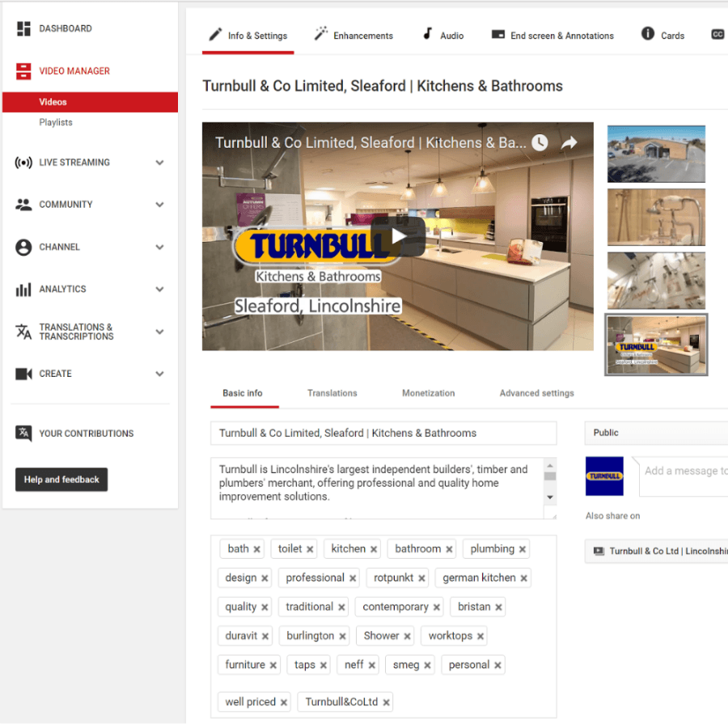The height and width of the screenshot is (728, 728).
Task: Remove the 'Turnbull&CoLtd' tag
Action: pyautogui.click(x=386, y=702)
